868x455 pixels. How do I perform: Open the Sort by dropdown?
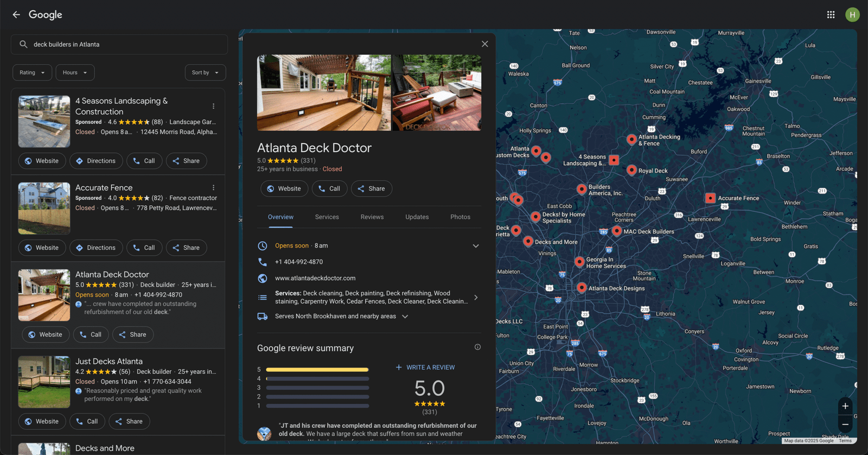coord(205,72)
